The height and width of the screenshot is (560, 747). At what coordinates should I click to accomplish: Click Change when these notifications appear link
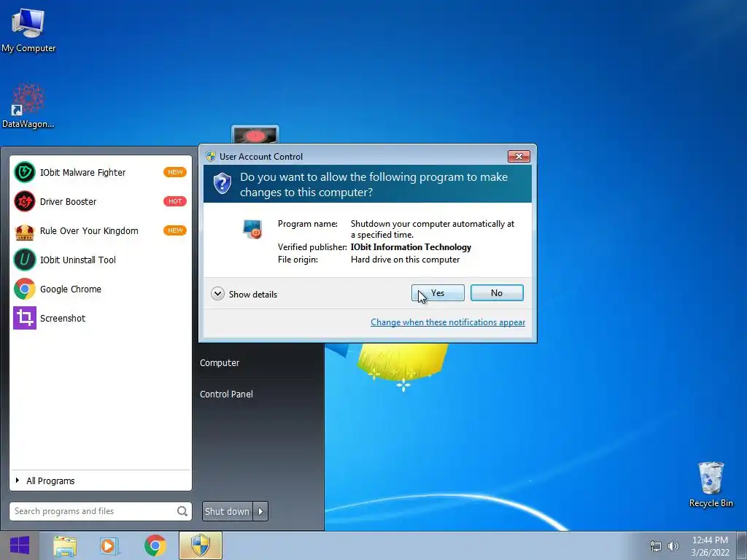448,322
